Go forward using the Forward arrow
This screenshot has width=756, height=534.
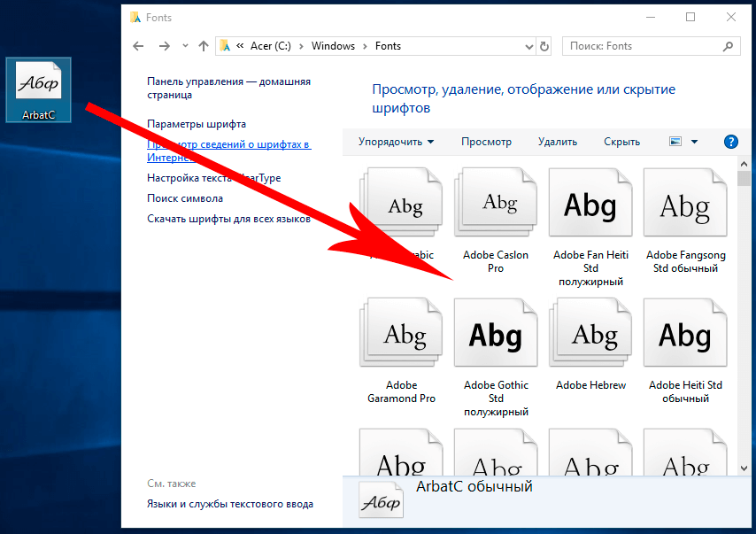165,46
